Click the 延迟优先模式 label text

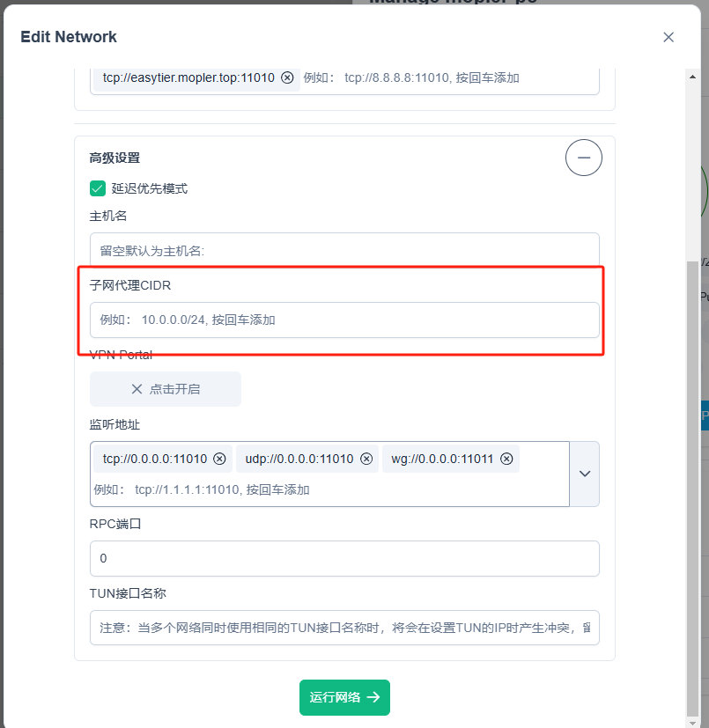point(149,188)
